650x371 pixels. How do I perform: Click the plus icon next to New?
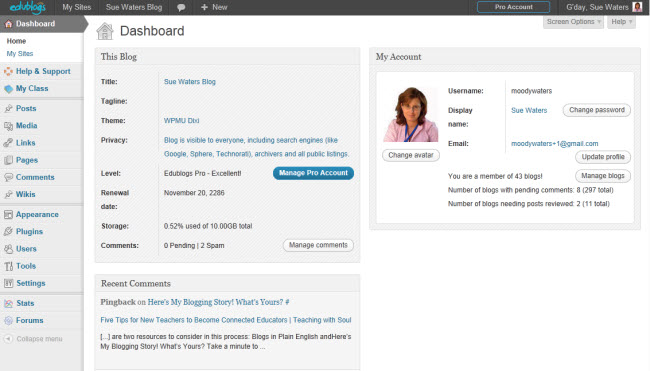[204, 7]
